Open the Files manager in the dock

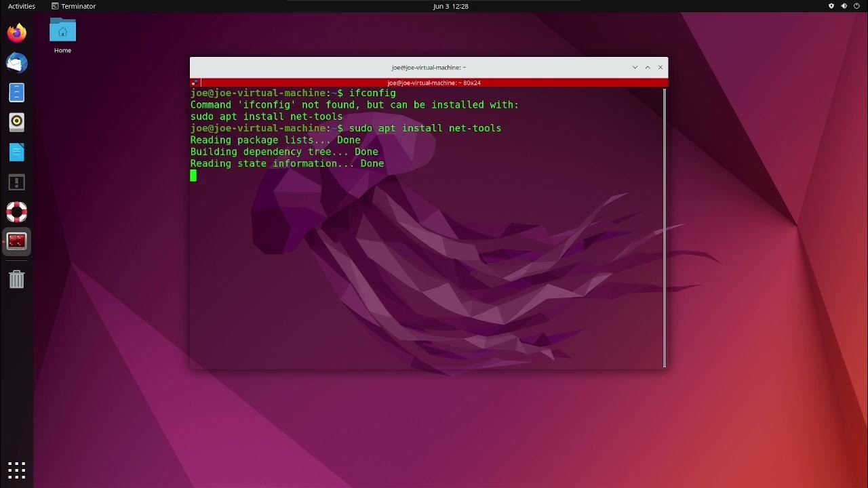coord(16,92)
